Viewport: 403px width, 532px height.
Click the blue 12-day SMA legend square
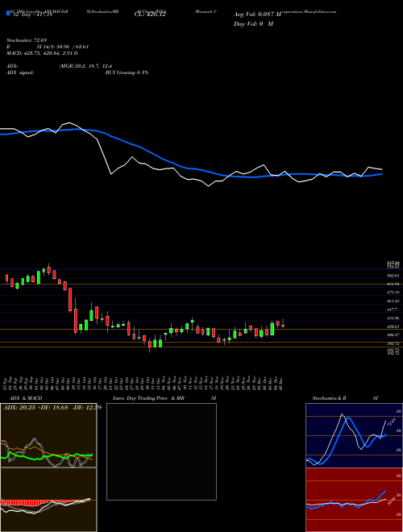tap(9, 14)
